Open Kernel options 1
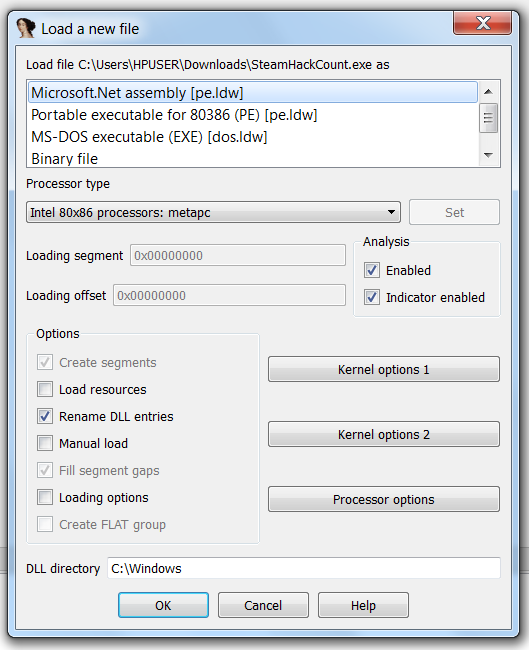This screenshot has height=650, width=529. [x=384, y=369]
